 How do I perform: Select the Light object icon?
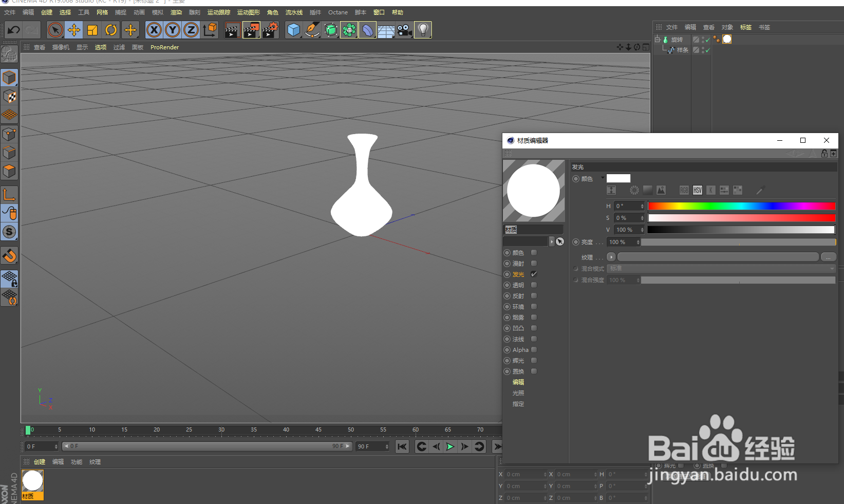click(423, 30)
